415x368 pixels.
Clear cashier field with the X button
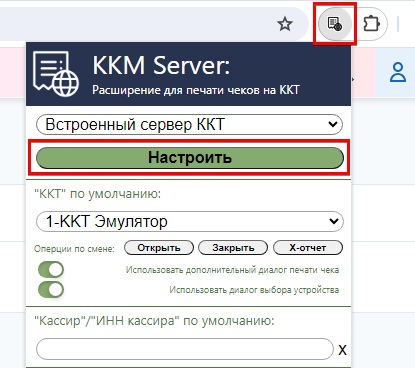342,350
